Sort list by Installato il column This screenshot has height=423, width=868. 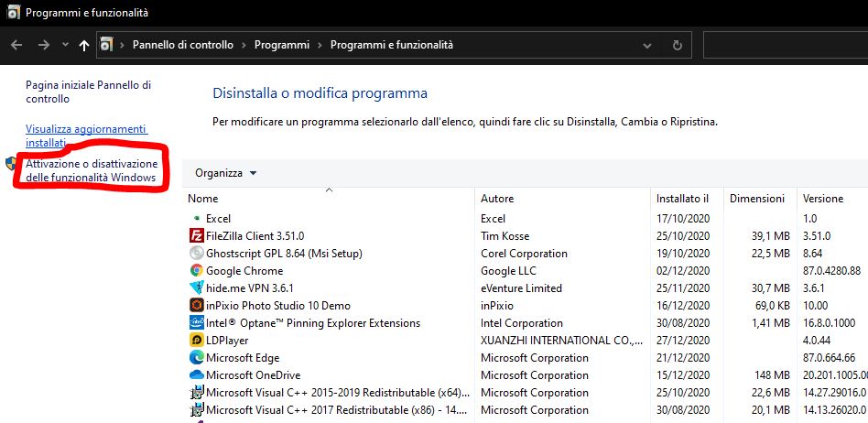click(682, 199)
